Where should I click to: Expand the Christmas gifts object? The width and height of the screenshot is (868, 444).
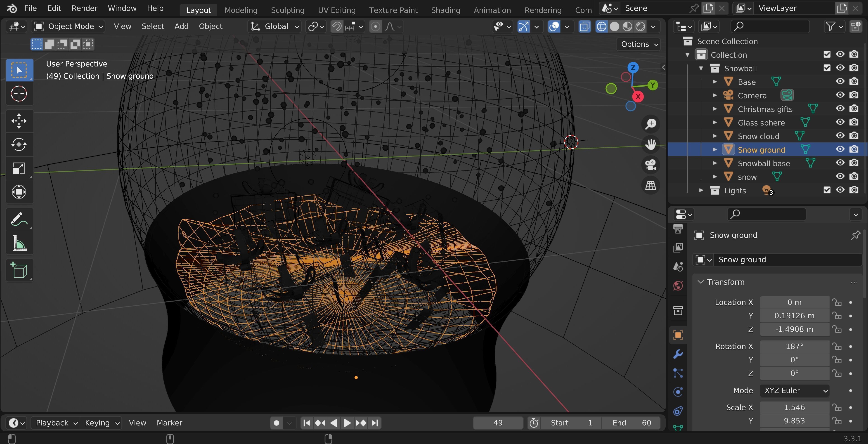point(715,109)
